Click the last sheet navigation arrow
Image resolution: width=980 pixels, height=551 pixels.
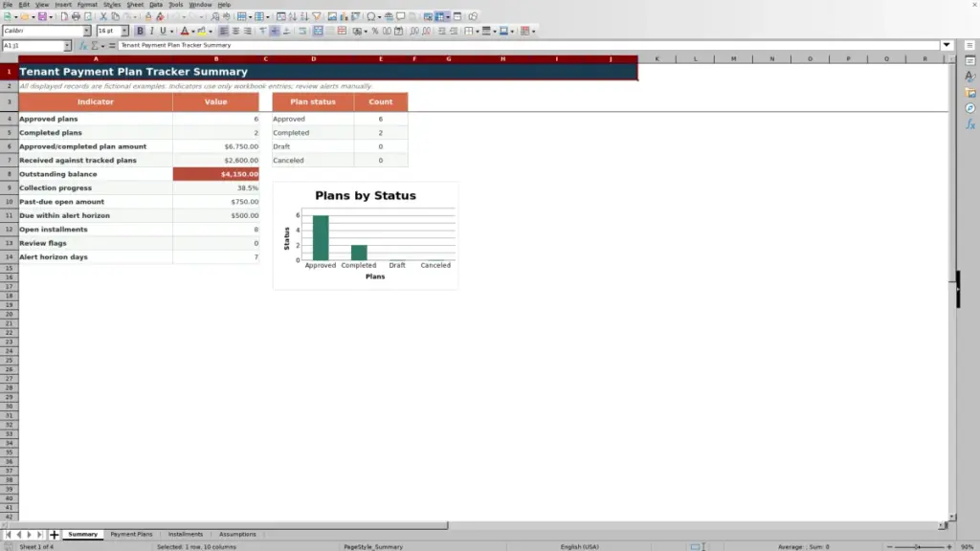tap(40, 534)
